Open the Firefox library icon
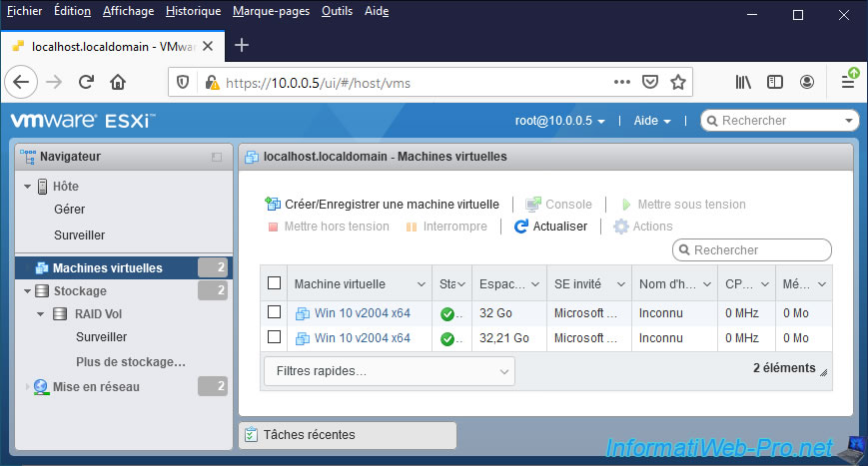The height and width of the screenshot is (466, 868). point(743,83)
